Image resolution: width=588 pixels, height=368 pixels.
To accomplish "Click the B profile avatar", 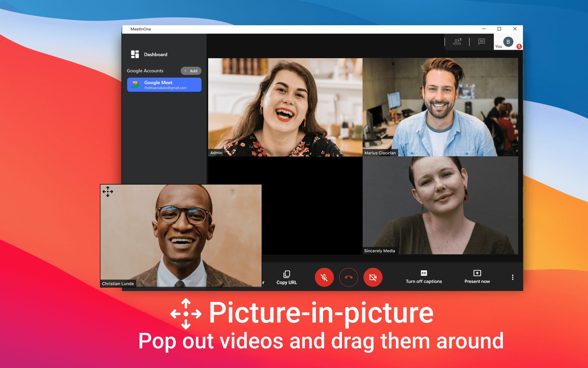I will tap(508, 42).
